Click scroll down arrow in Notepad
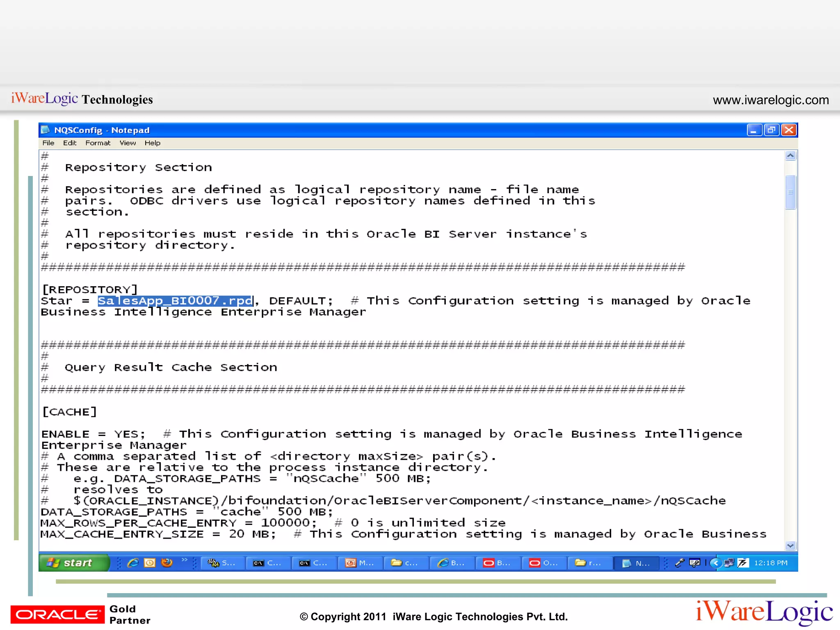Screen dimensions: 840x630 (x=790, y=545)
